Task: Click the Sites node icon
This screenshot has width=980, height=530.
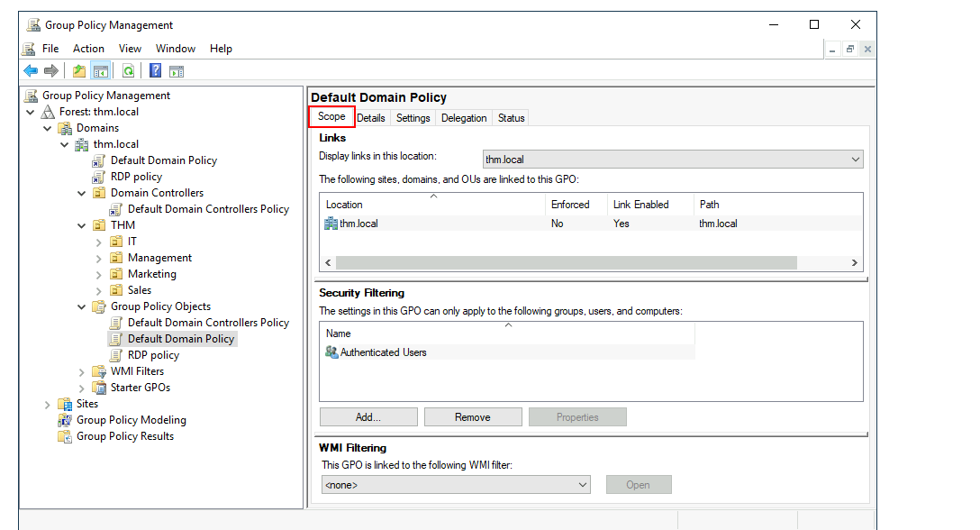Action: (65, 404)
